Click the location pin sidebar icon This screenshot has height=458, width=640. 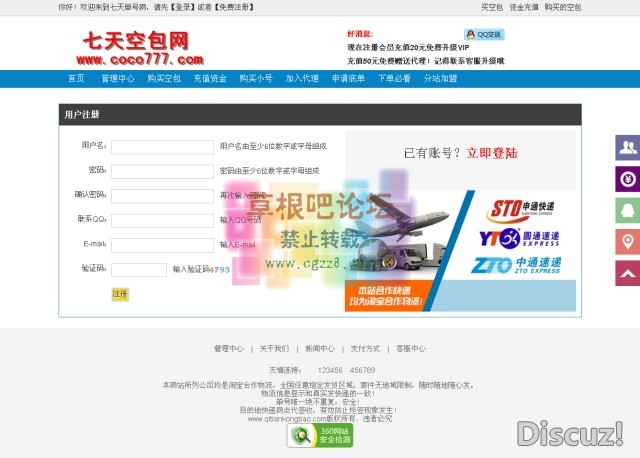[x=628, y=242]
